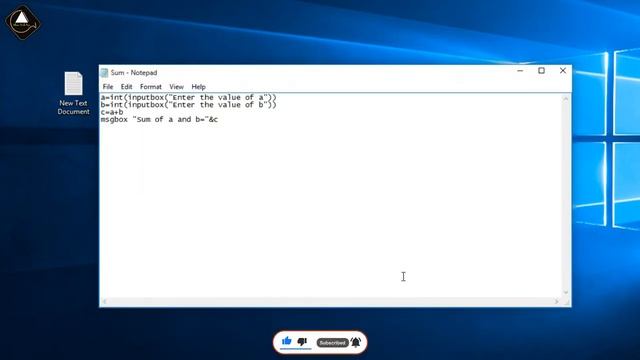Click the thumbs down dislike icon
This screenshot has height=360, width=640.
point(302,341)
